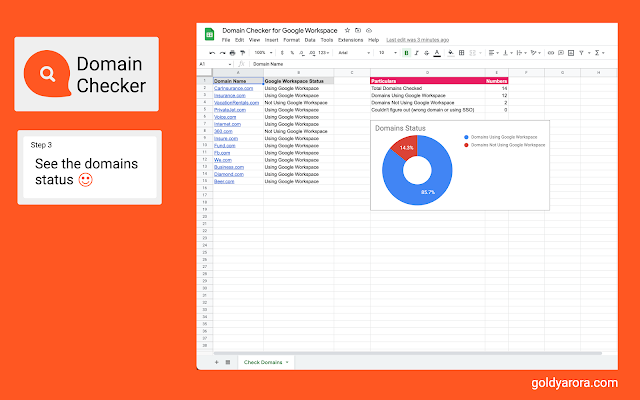Open text rotation dropdown
The image size is (640, 400).
(536, 53)
